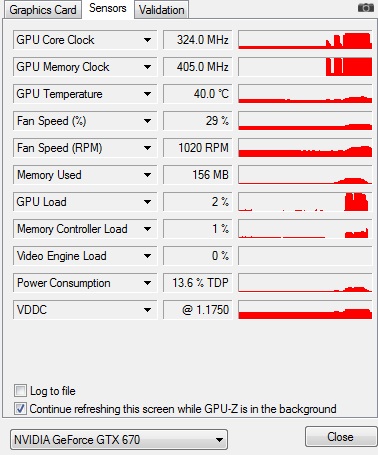
Task: Click the GPU Load history graph
Action: pos(305,202)
